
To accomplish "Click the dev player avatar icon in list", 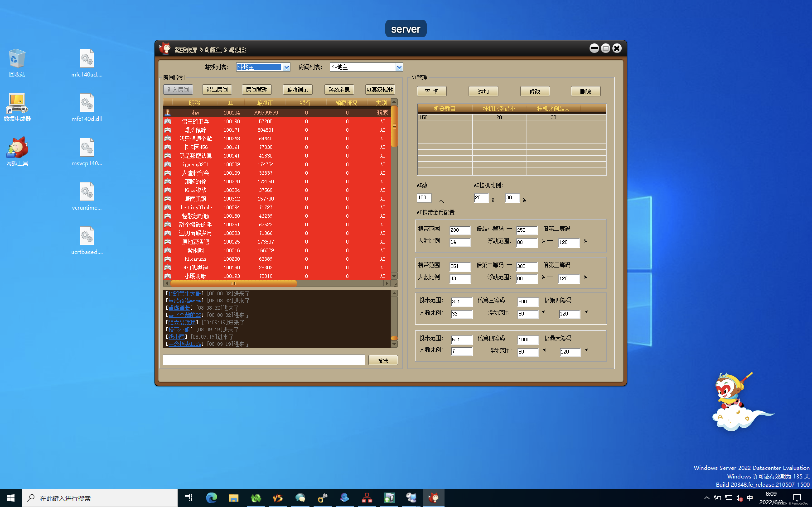I will click(167, 113).
